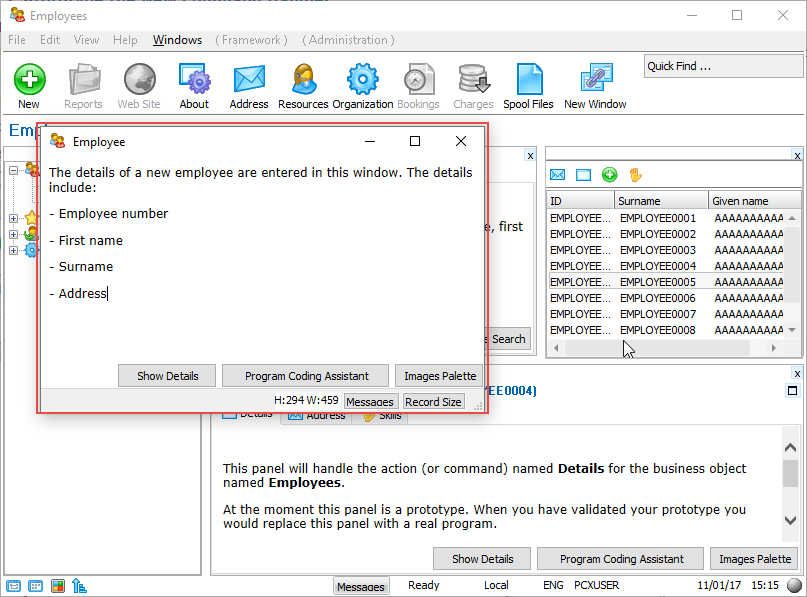Click Program Coding Assistant in Employee window
Image resolution: width=807 pixels, height=597 pixels.
click(306, 376)
